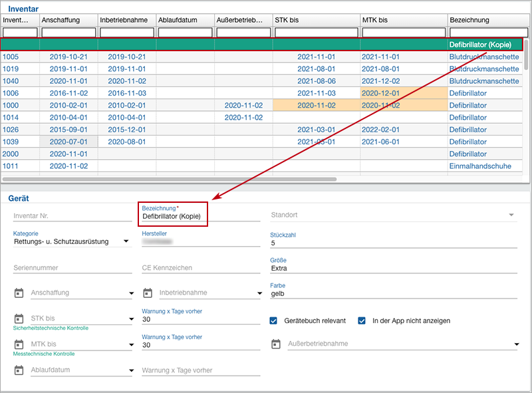Screen dimensions: 532x393
Task: Select inventory number 1026 in the table
Action: 11,130
